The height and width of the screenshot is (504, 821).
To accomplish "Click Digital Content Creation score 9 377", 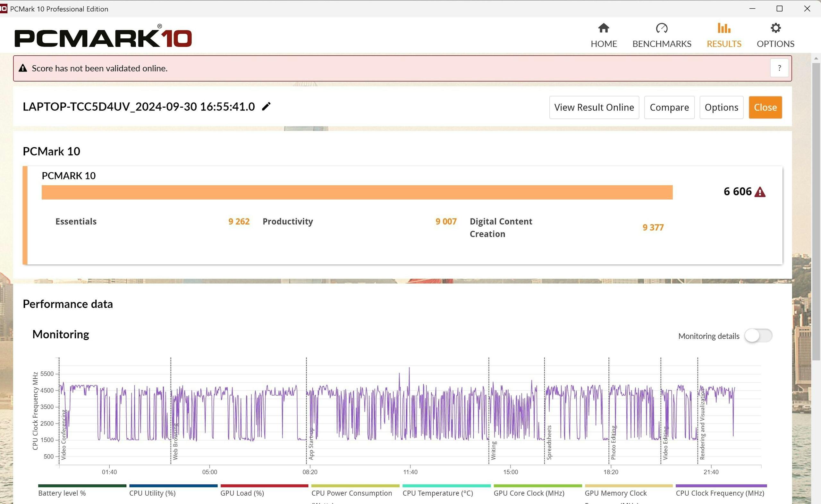I will [x=653, y=227].
